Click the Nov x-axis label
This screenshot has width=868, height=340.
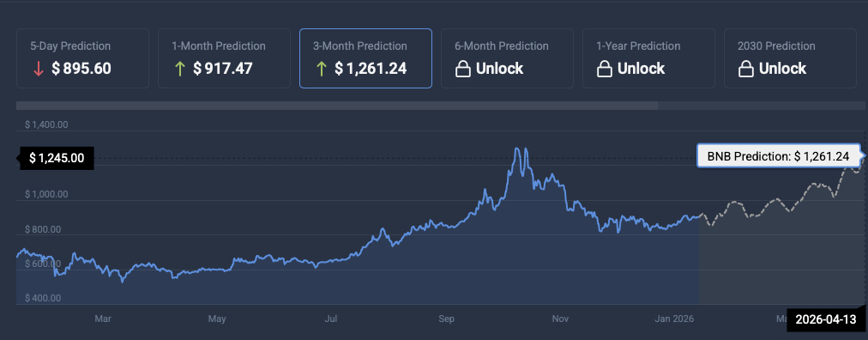(561, 319)
